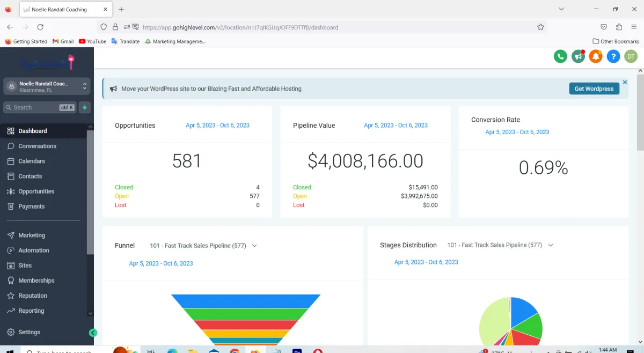Open the blue help question mark icon
Image resolution: width=644 pixels, height=353 pixels.
click(x=613, y=56)
